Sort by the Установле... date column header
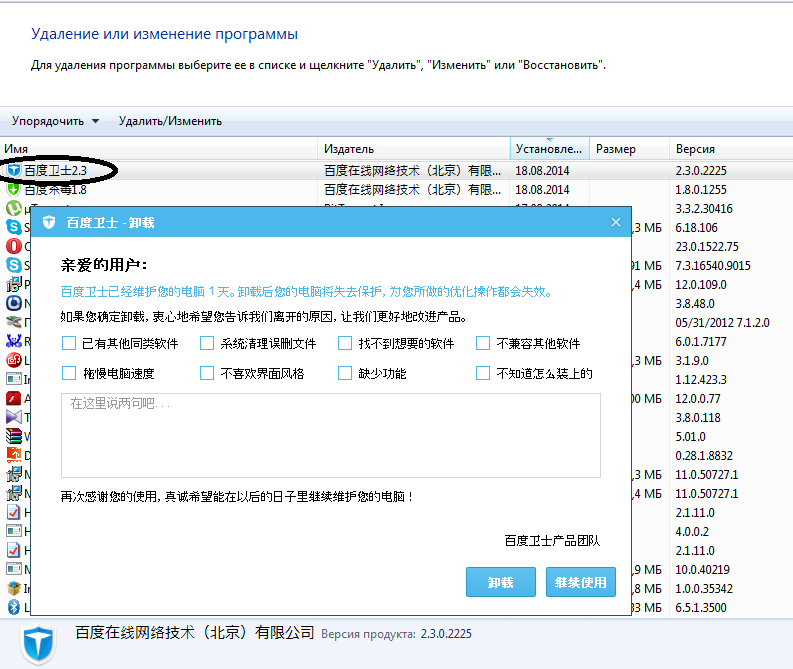This screenshot has height=669, width=793. coord(550,149)
